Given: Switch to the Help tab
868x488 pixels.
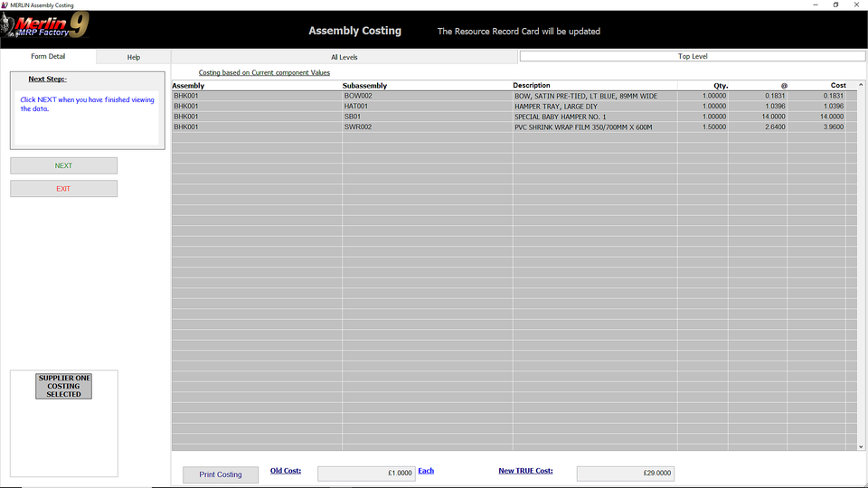Looking at the screenshot, I should [x=134, y=57].
